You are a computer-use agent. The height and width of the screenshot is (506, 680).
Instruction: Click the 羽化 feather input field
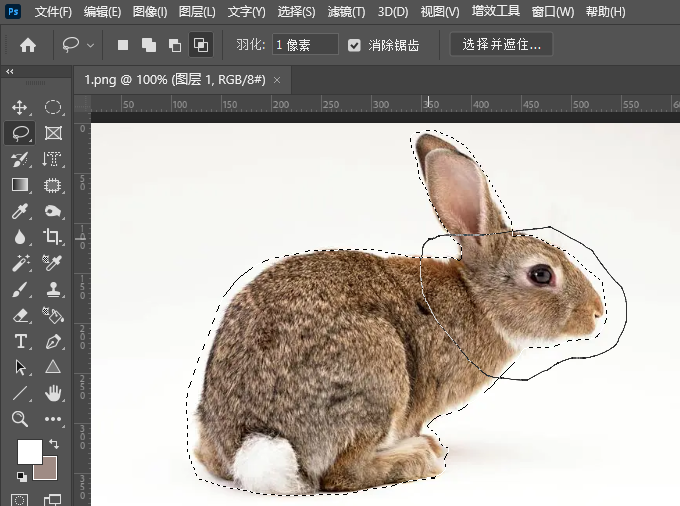pos(305,45)
